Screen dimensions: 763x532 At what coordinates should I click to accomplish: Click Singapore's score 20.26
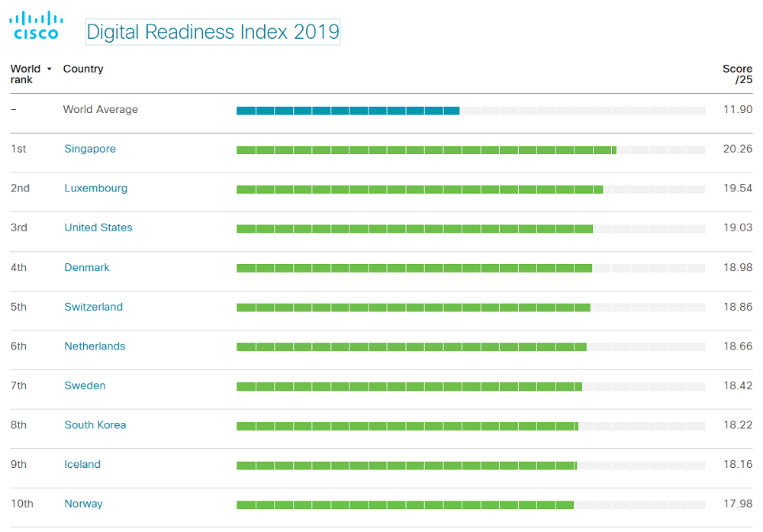[x=738, y=149]
